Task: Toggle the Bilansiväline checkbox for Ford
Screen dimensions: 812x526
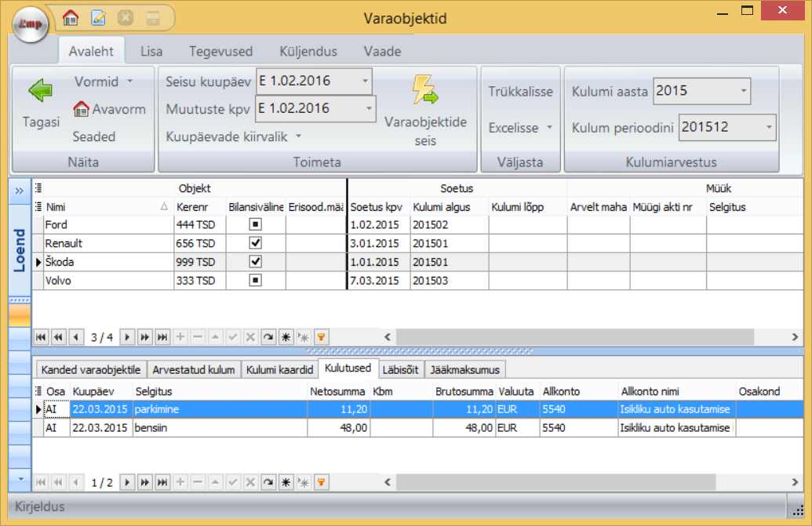Action: (x=255, y=225)
